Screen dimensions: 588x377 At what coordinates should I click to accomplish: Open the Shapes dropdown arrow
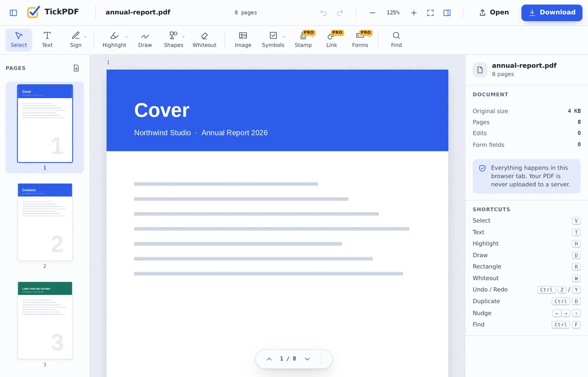183,37
